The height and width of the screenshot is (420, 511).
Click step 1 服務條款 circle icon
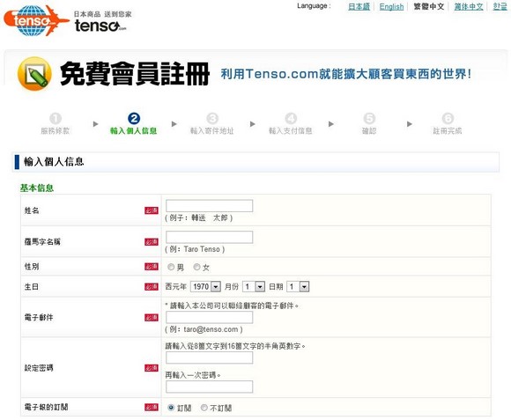(56, 119)
